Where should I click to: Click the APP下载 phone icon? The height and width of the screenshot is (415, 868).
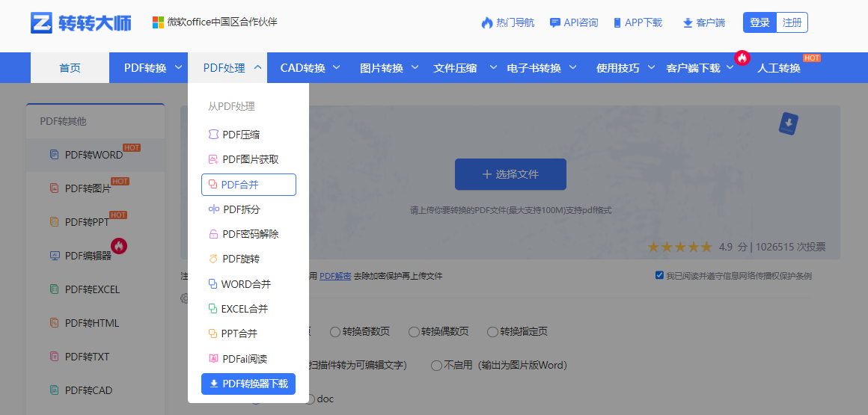tap(617, 22)
